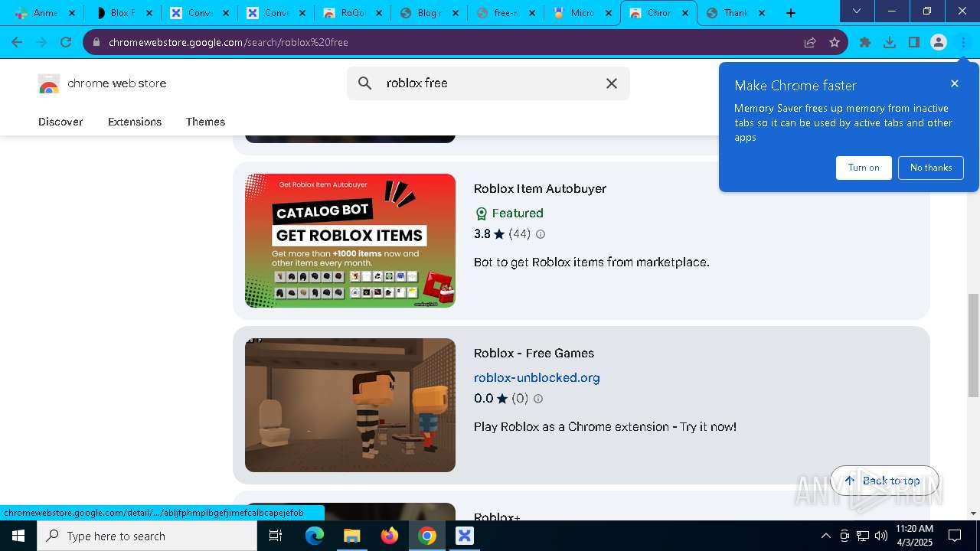Open File Explorer from the taskbar
This screenshot has width=980, height=551.
pyautogui.click(x=351, y=536)
